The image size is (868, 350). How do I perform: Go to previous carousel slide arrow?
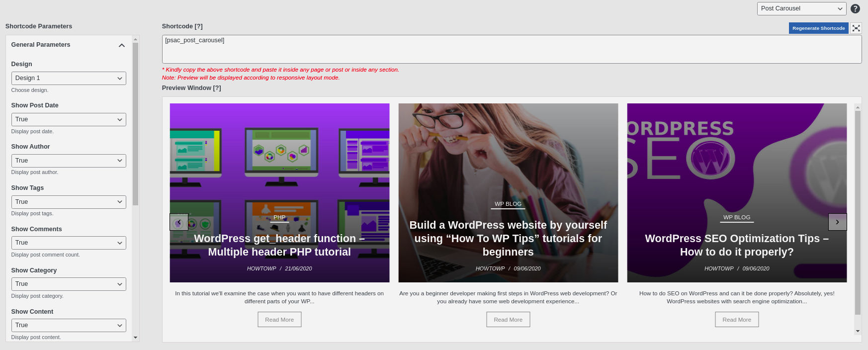pyautogui.click(x=179, y=222)
